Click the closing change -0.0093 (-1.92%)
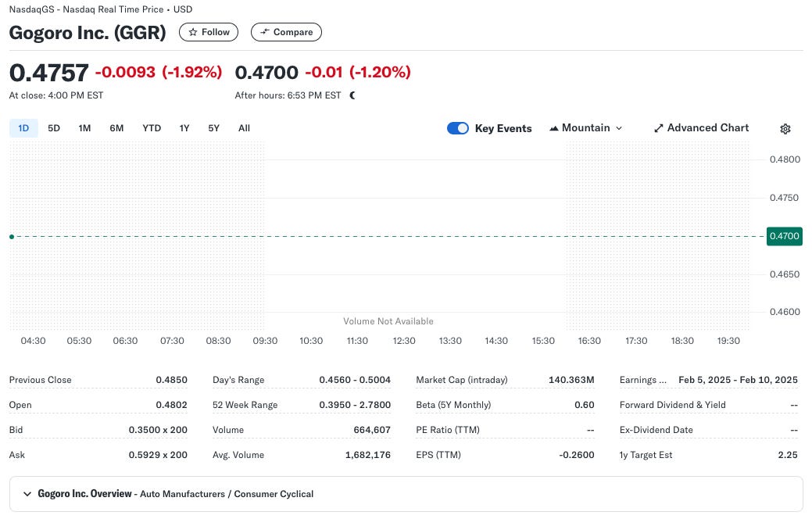 pyautogui.click(x=159, y=72)
